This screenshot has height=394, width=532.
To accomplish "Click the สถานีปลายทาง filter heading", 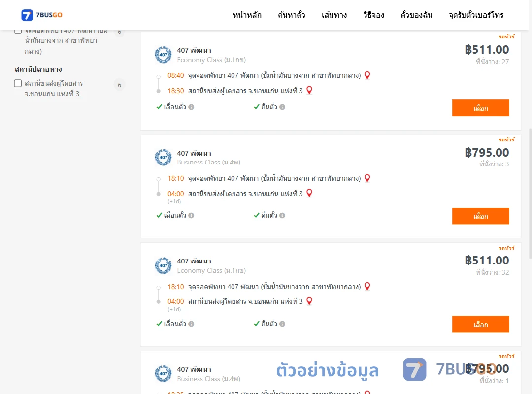I will (x=38, y=69).
